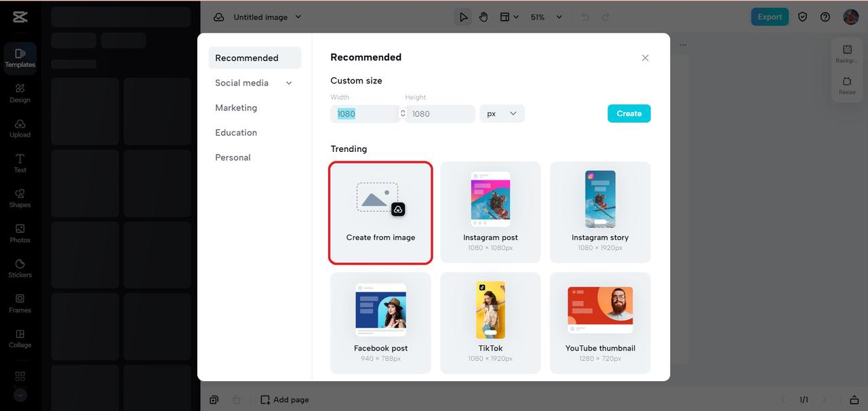The width and height of the screenshot is (868, 411).
Task: Click the Width input field
Action: 365,114
